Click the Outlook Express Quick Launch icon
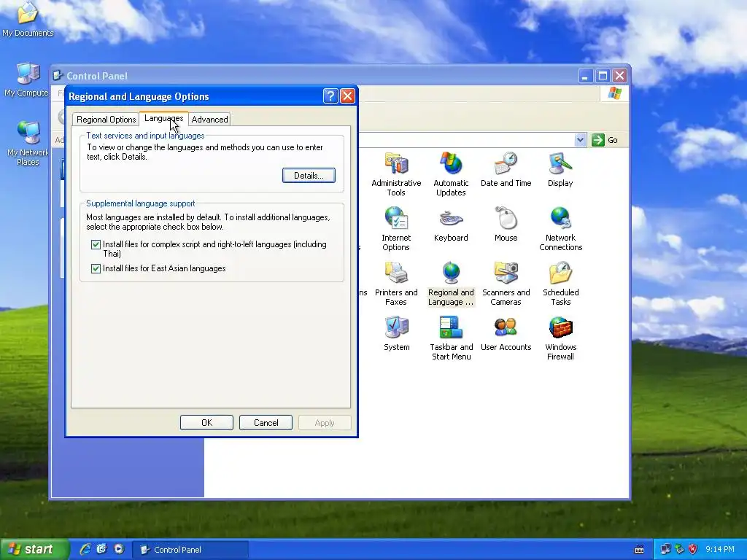Image resolution: width=747 pixels, height=560 pixels. 102,549
